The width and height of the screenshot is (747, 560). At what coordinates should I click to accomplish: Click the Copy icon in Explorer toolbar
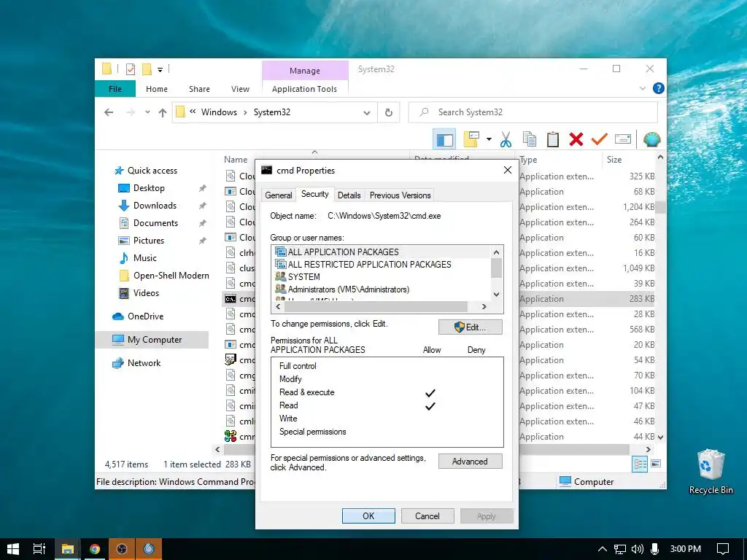point(530,139)
